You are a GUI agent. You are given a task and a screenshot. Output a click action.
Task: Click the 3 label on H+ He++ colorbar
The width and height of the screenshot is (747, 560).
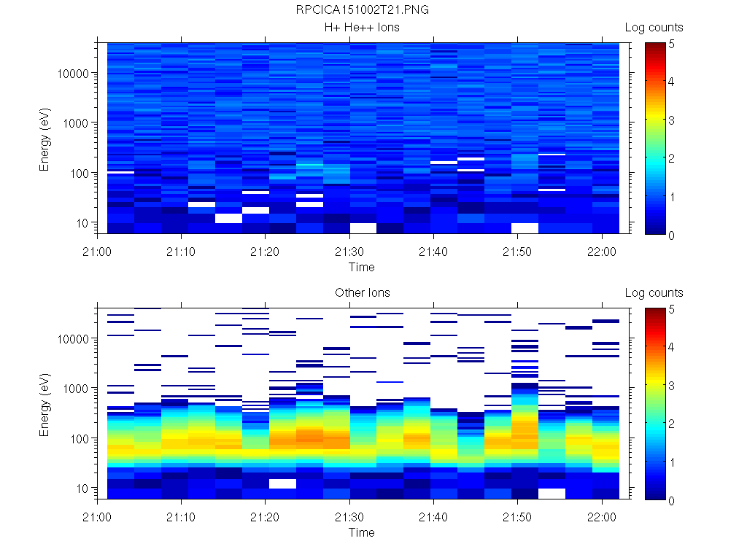(x=672, y=120)
